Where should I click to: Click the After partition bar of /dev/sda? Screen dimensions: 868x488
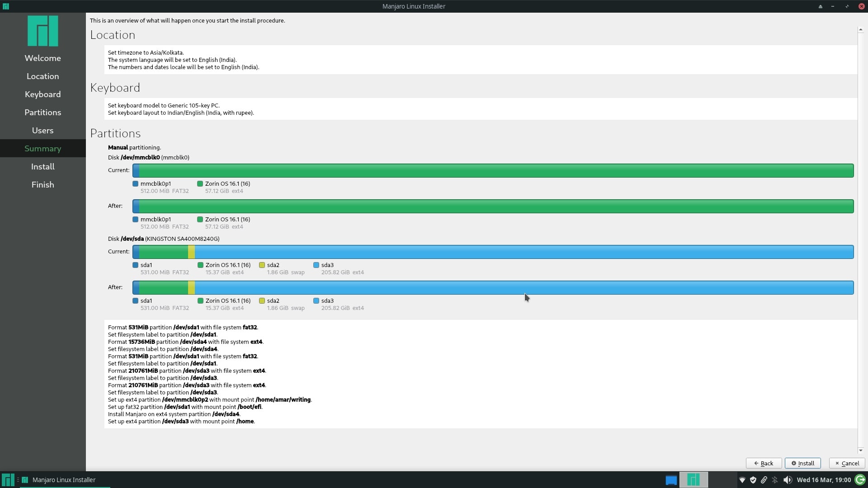point(493,287)
